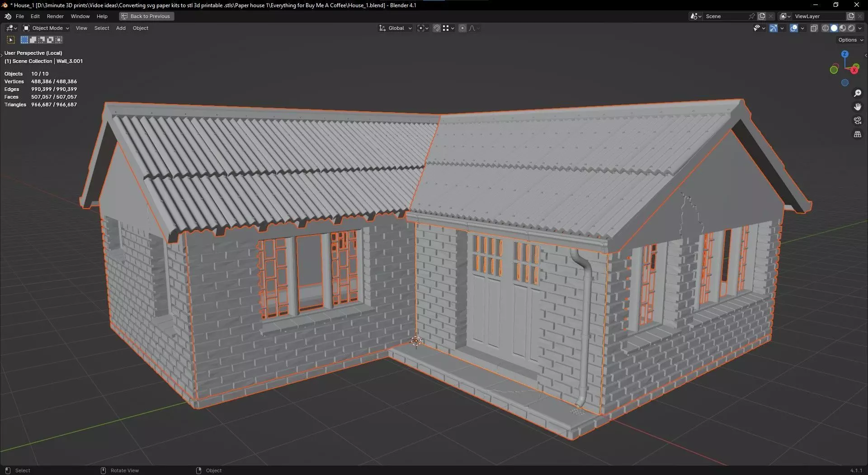Open the editor type selector
The width and height of the screenshot is (868, 475).
coord(11,28)
